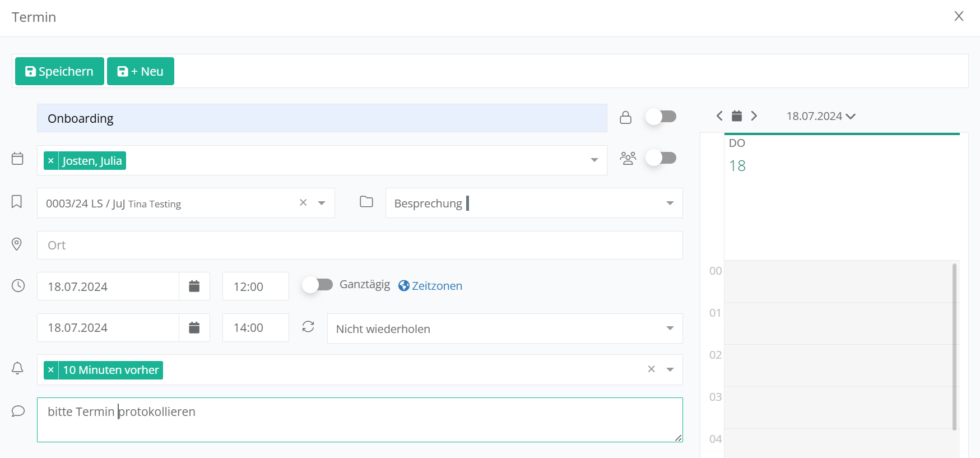Clear the 0003/24 LS file selection

(303, 203)
